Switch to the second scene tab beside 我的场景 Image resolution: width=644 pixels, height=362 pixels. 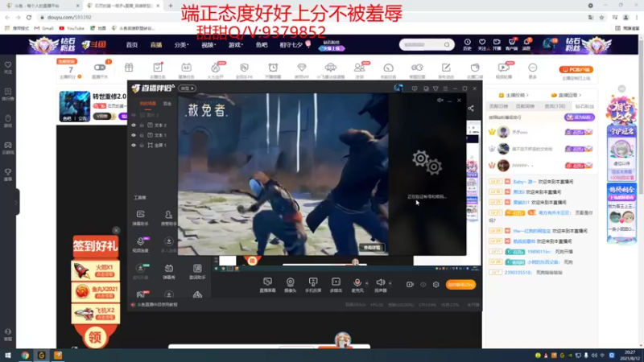pyautogui.click(x=167, y=104)
